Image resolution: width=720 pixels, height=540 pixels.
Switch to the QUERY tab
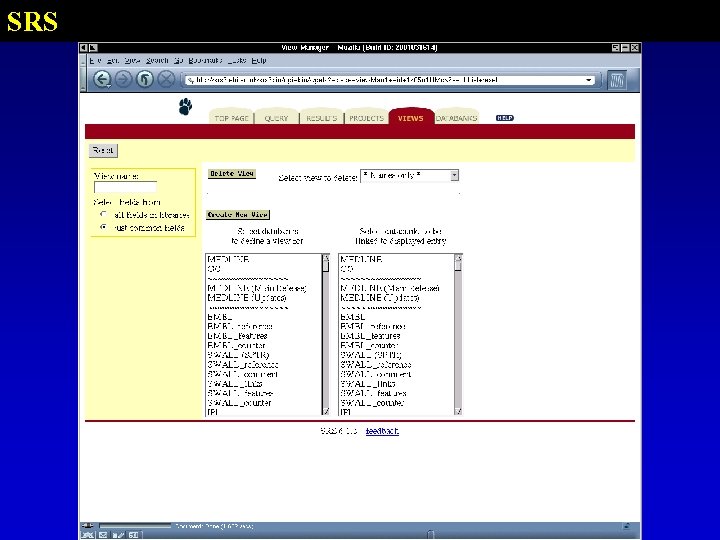click(276, 118)
